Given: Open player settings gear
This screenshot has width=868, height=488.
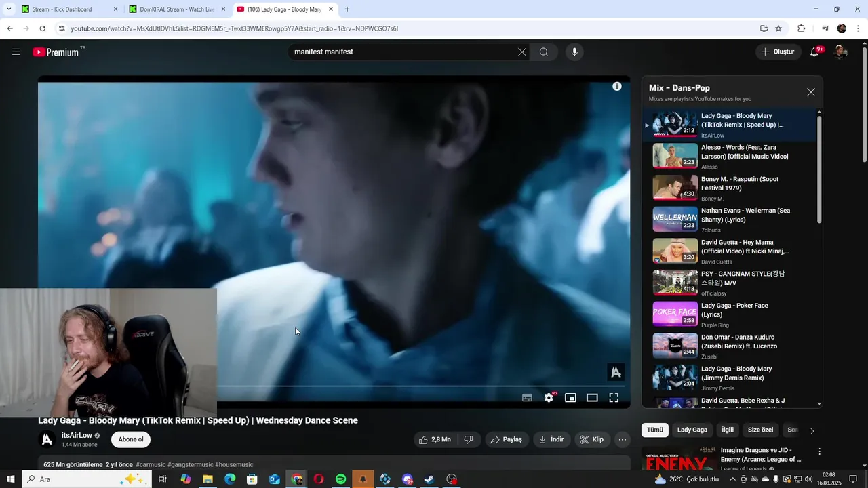Looking at the screenshot, I should (x=549, y=398).
